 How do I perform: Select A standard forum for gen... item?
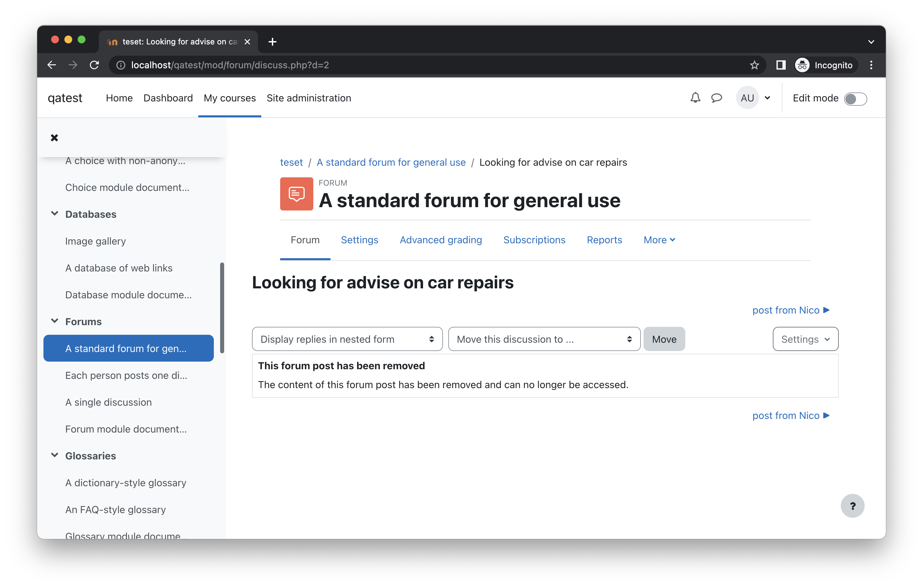pyautogui.click(x=128, y=348)
